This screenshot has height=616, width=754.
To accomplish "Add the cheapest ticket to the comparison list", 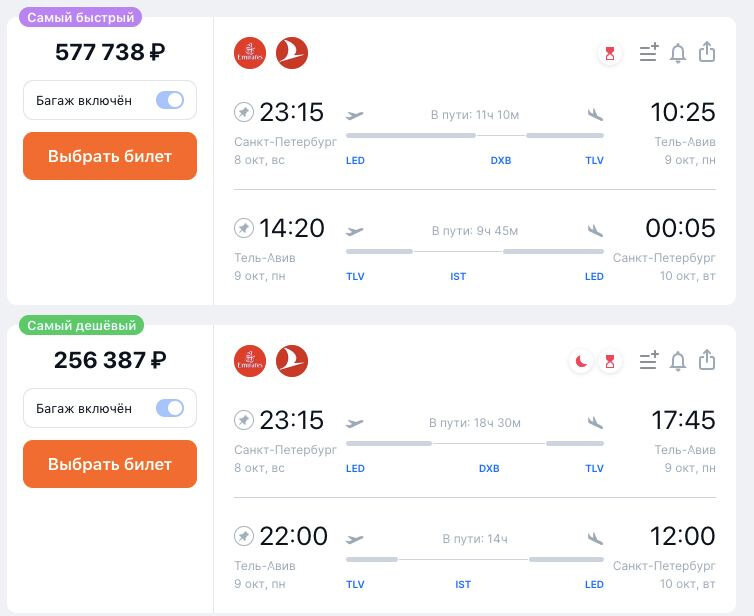I will tap(649, 361).
